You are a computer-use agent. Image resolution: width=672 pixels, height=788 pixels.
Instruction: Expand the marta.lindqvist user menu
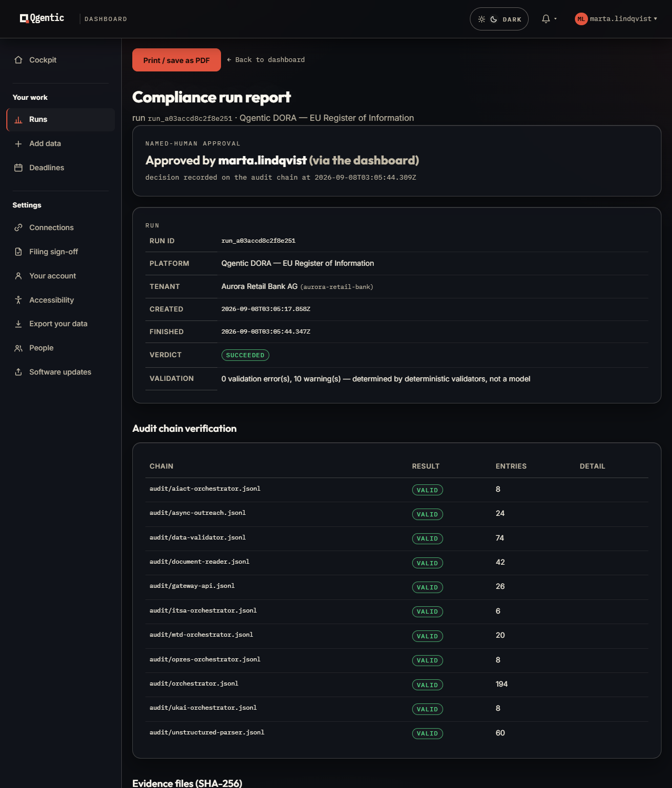point(616,19)
